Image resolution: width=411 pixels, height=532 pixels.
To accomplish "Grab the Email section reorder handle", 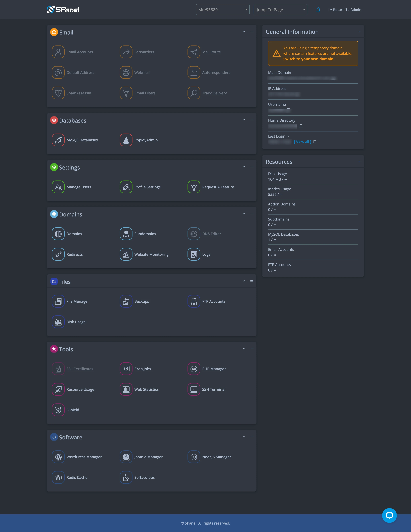I will pyautogui.click(x=252, y=32).
